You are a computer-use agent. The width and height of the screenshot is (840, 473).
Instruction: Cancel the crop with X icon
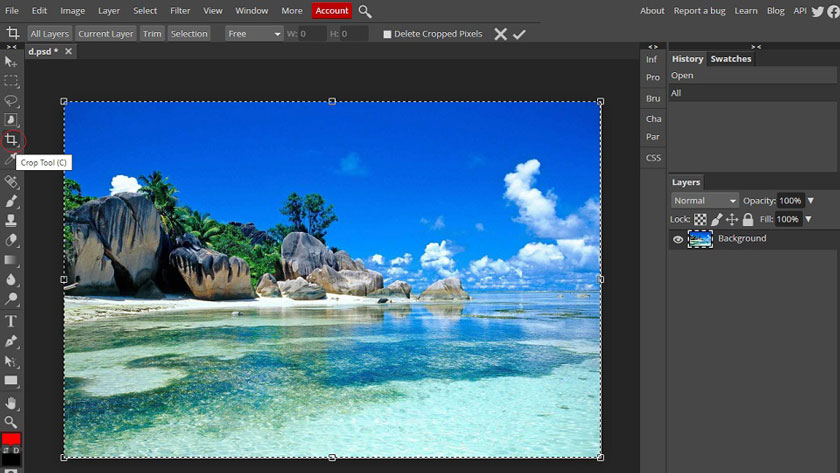[500, 34]
